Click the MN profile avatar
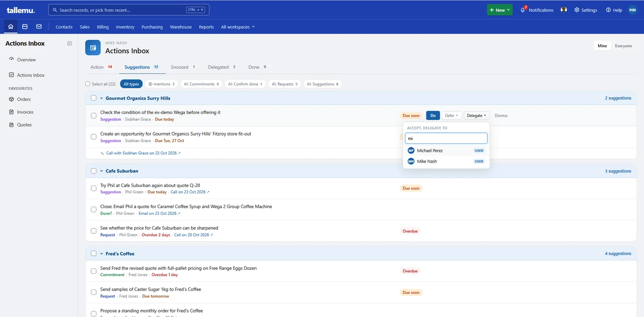 pos(632,10)
